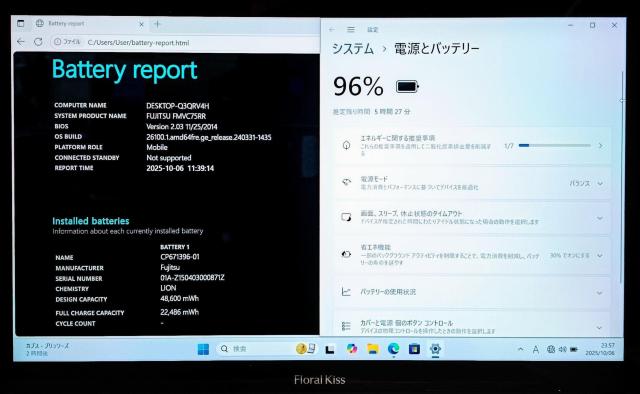Click the BIOS Version 2.03 value
Screen dimensions: 640x394
point(182,127)
